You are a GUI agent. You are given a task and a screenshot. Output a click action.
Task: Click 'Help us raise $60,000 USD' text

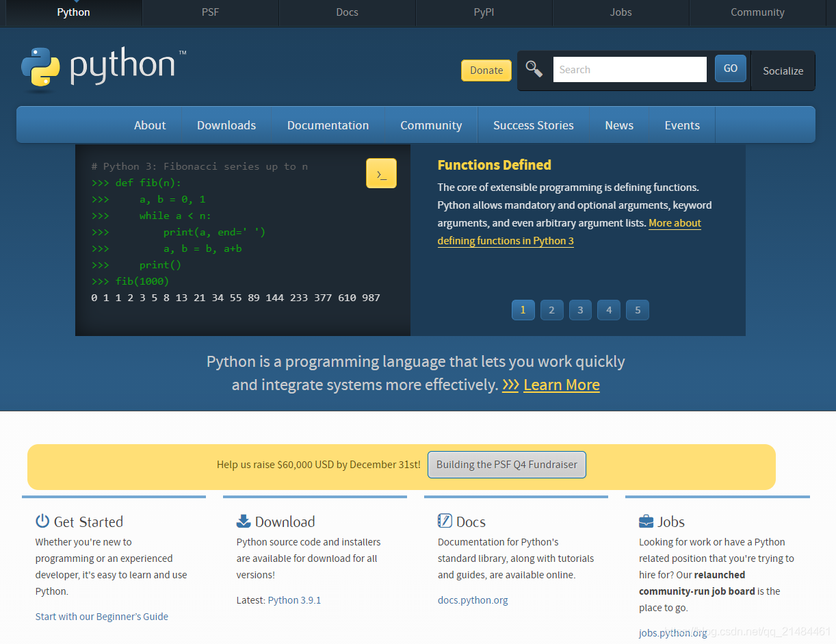pyautogui.click(x=319, y=465)
